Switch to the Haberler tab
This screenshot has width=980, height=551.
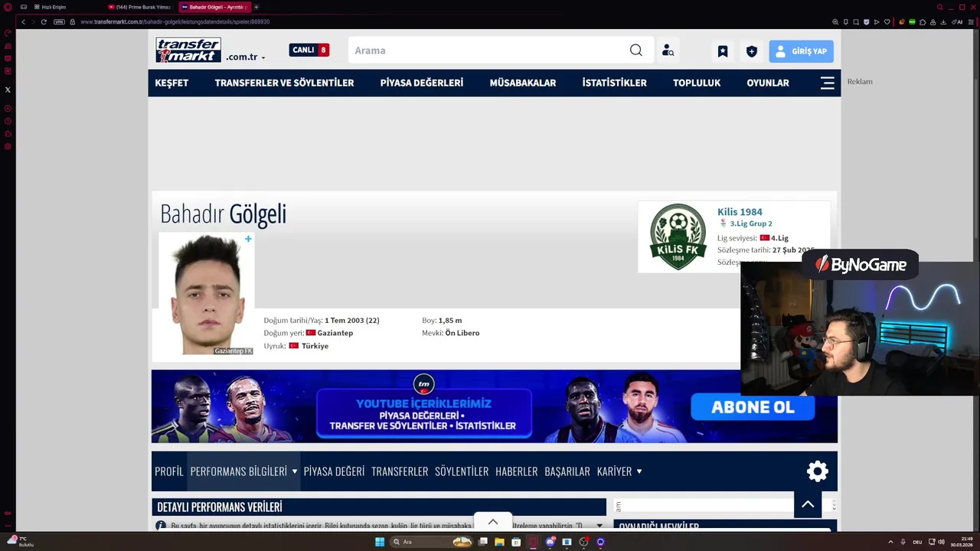(x=517, y=471)
